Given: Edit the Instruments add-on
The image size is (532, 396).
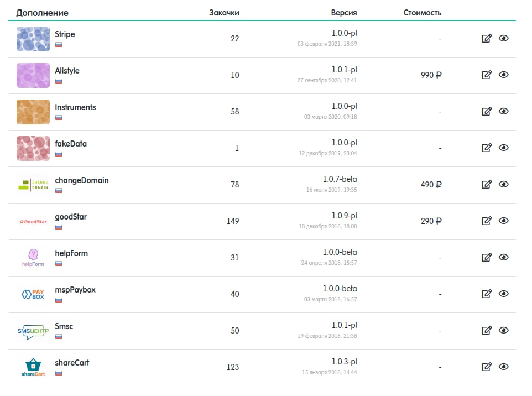Looking at the screenshot, I should click(487, 111).
